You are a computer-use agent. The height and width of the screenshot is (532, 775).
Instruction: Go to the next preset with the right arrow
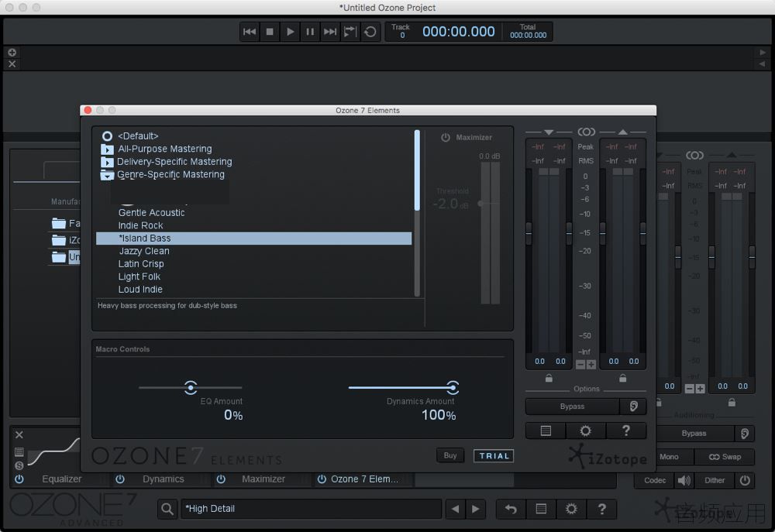[476, 509]
